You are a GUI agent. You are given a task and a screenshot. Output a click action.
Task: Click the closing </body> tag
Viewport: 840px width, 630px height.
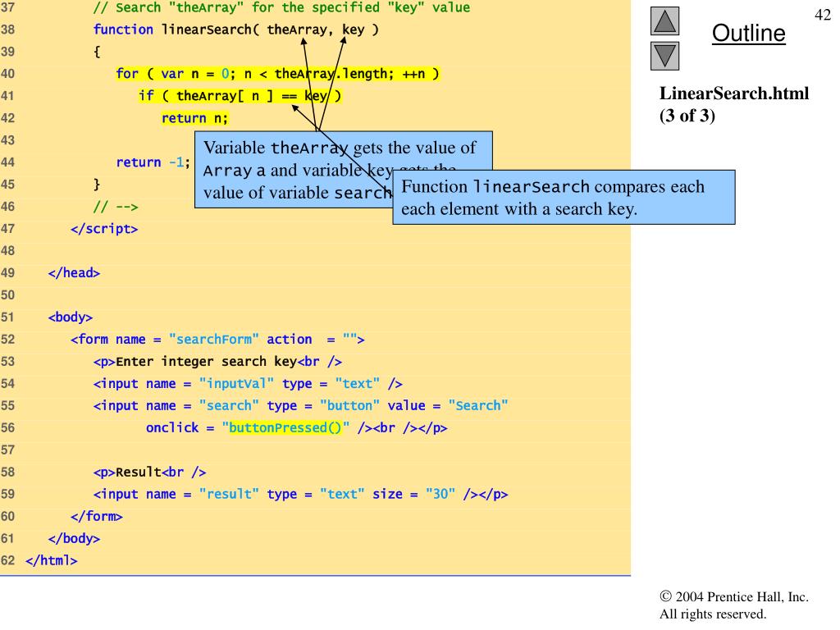coord(74,538)
